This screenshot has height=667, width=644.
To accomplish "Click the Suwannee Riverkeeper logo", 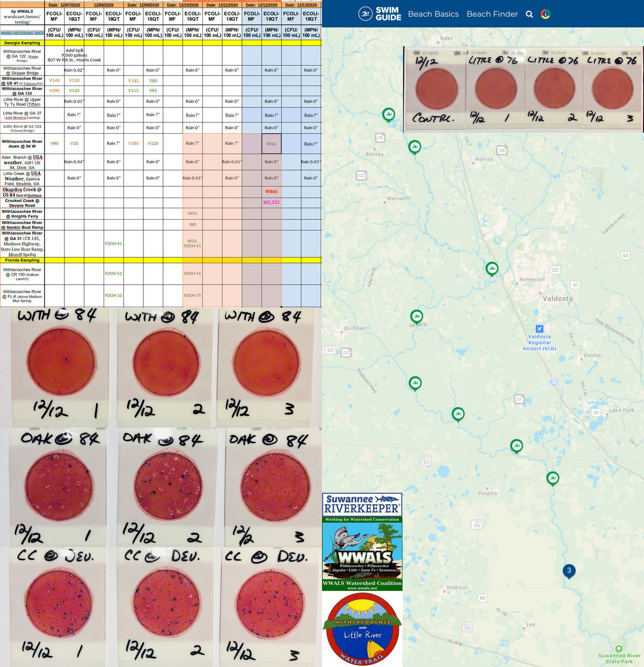I will 362,505.
